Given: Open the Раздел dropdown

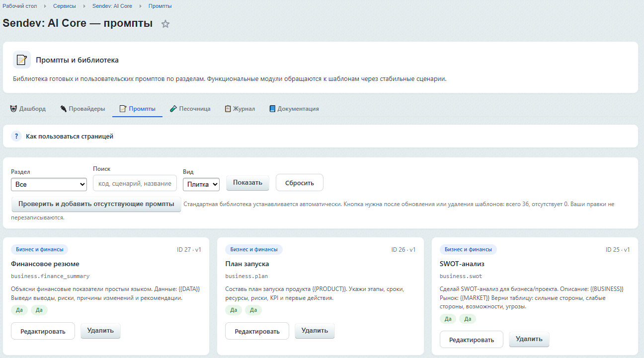Looking at the screenshot, I should [49, 184].
